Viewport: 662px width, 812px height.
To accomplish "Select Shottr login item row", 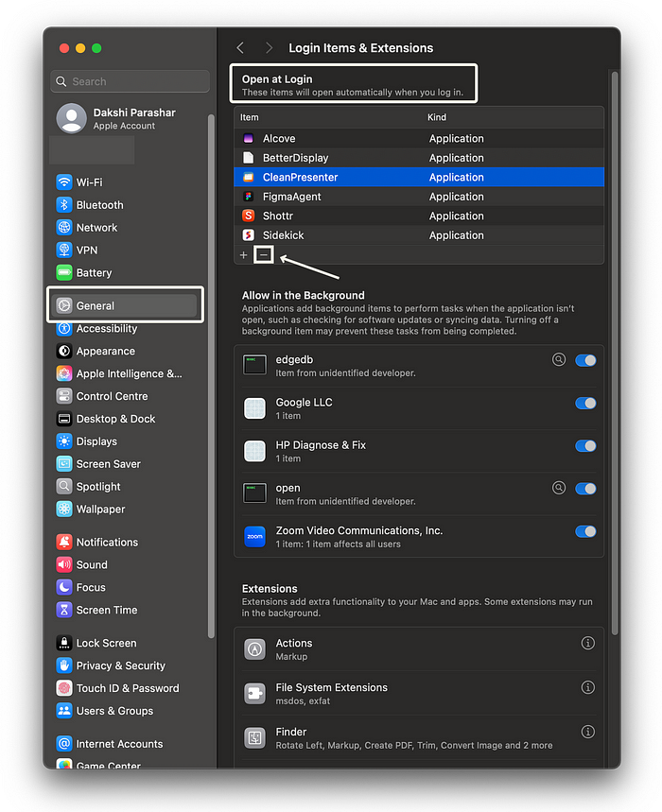I will click(419, 216).
